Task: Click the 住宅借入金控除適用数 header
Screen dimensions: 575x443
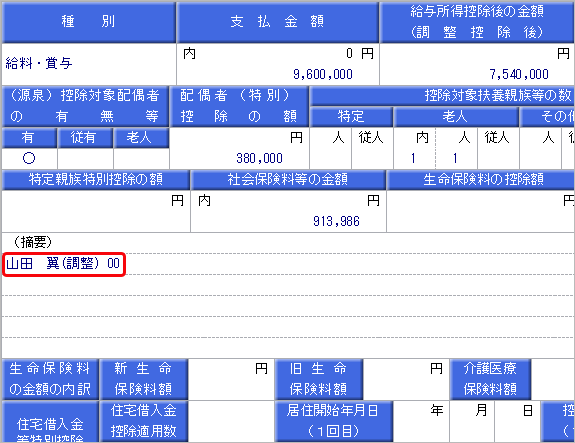Action: point(143,421)
